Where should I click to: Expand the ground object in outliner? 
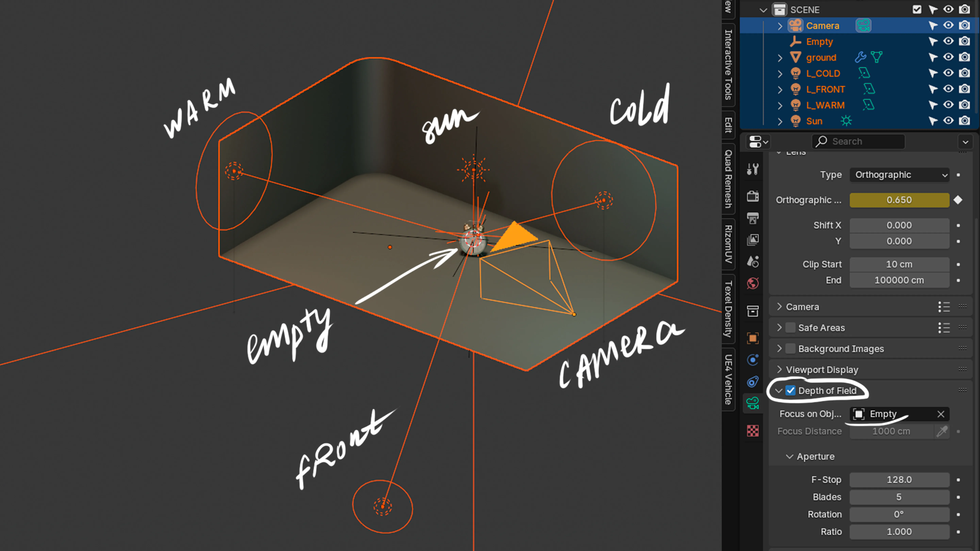(780, 57)
